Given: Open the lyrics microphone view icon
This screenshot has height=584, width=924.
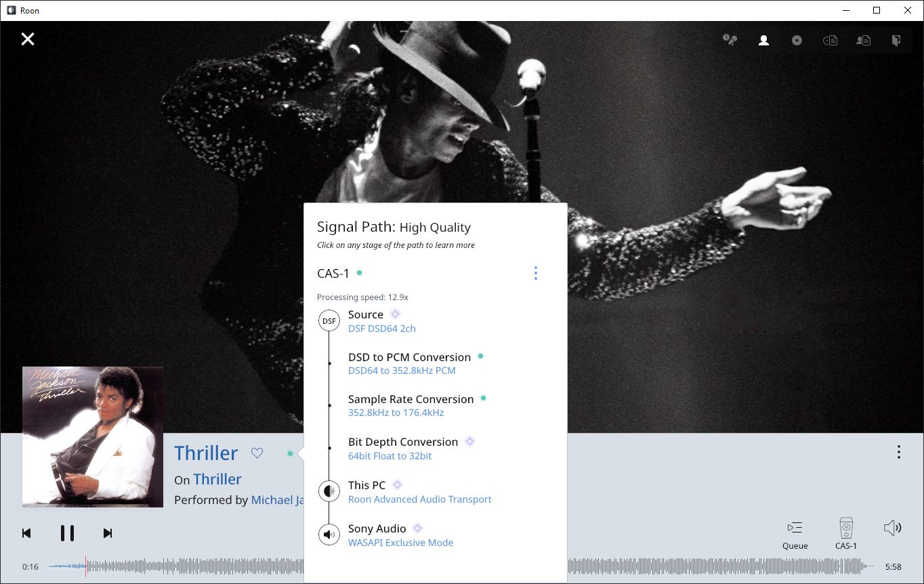Looking at the screenshot, I should 730,40.
